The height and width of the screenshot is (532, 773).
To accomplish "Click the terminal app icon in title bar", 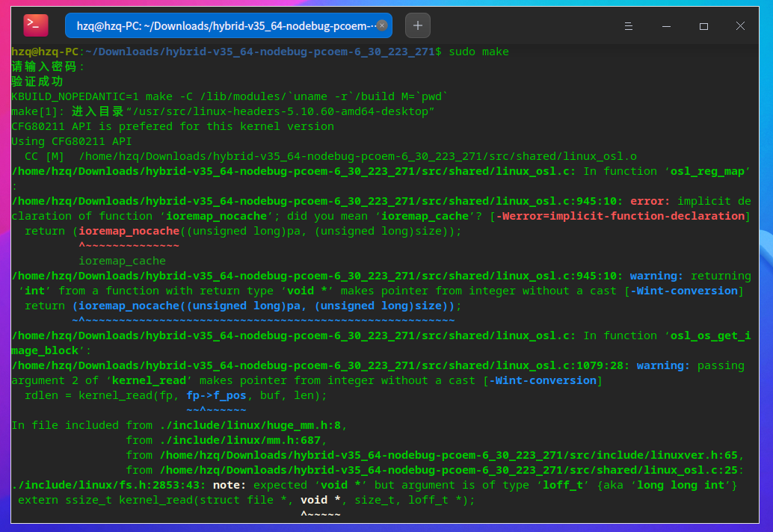I will click(35, 25).
